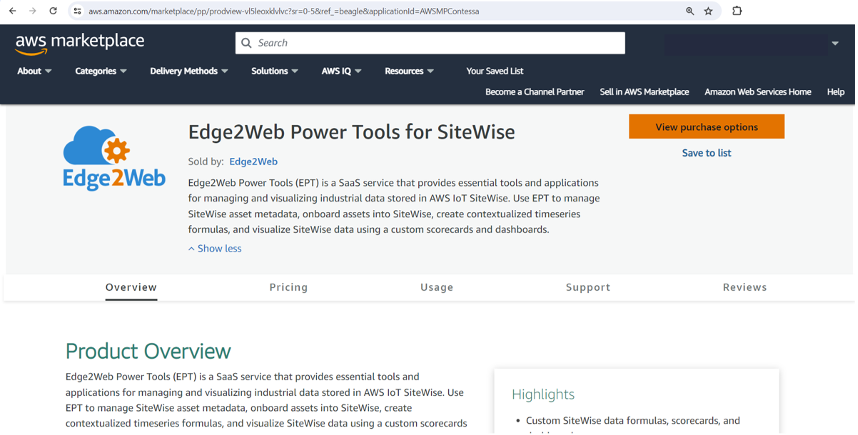This screenshot has height=435, width=858.
Task: Click View purchase options button
Action: 706,127
